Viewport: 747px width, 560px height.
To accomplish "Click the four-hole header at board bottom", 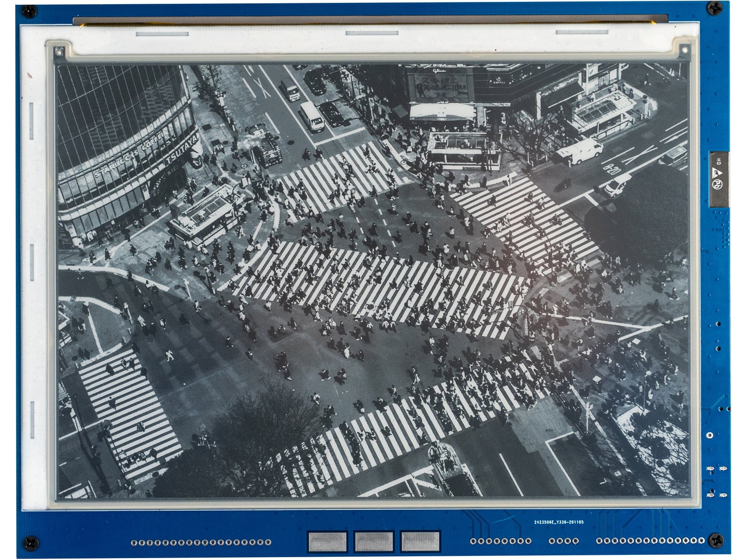I will 564,541.
